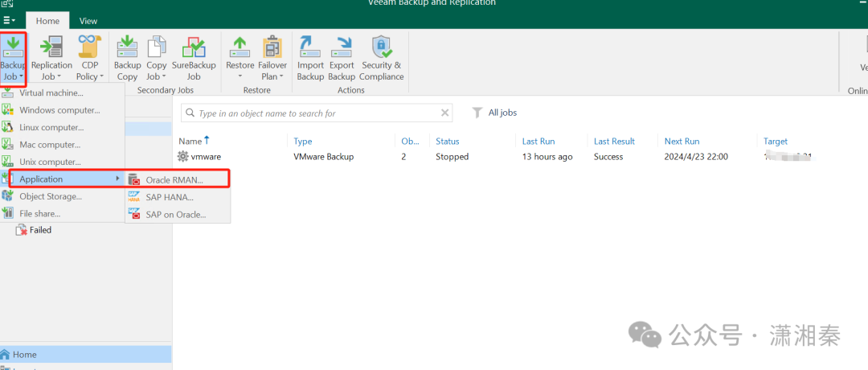Click the Restore ribbon icon
The width and height of the screenshot is (868, 370).
click(x=240, y=47)
